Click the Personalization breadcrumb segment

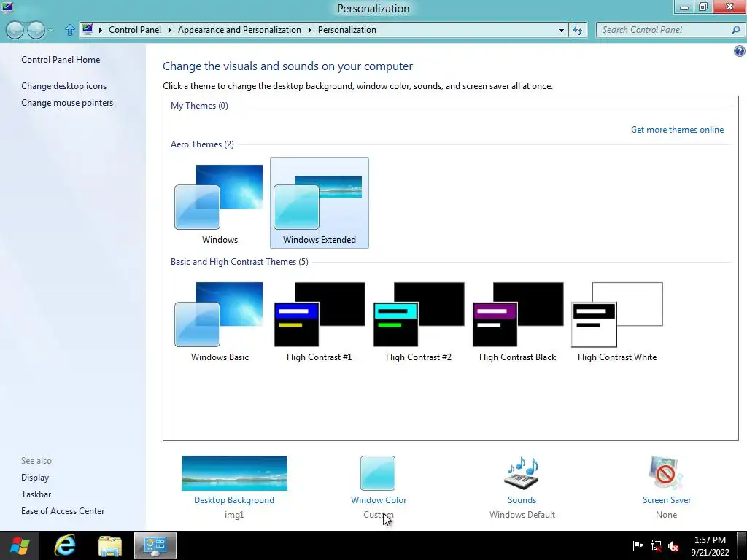click(x=347, y=29)
